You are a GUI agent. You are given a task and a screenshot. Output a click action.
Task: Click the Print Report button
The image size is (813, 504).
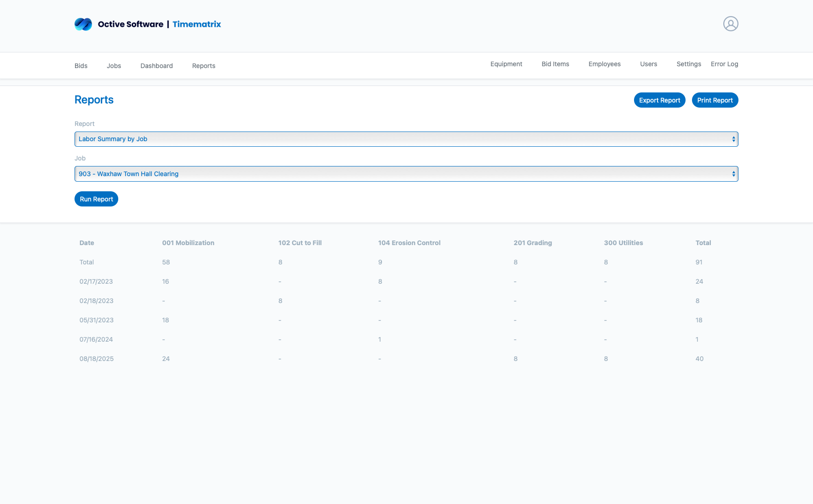click(x=715, y=100)
